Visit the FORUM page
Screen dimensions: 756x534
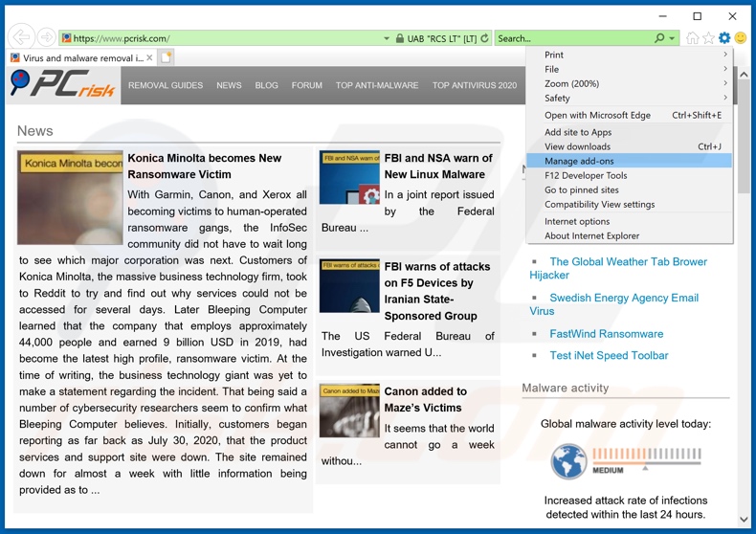click(306, 85)
